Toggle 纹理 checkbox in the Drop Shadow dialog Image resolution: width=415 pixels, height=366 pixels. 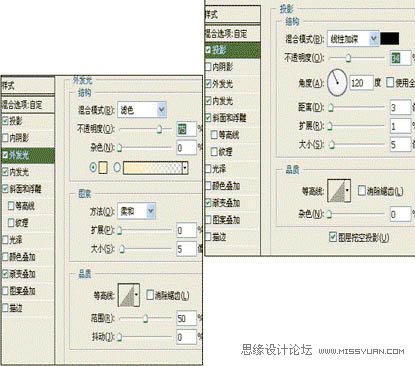tap(214, 152)
